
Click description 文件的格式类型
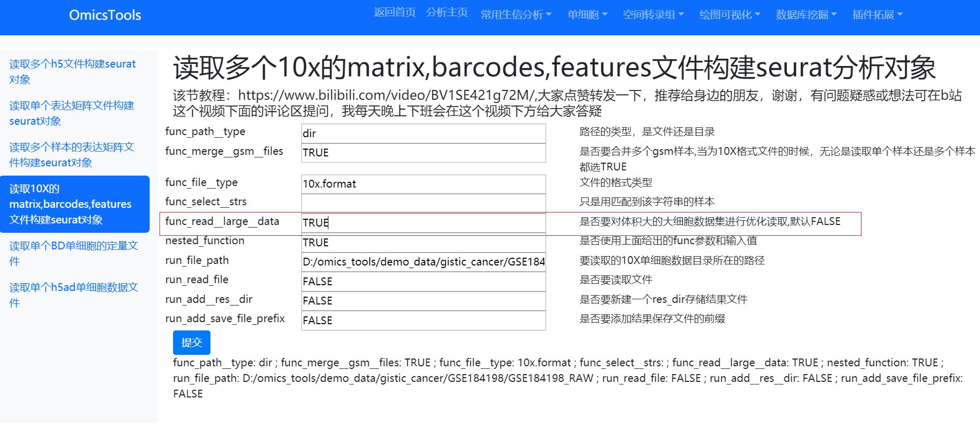click(x=616, y=182)
